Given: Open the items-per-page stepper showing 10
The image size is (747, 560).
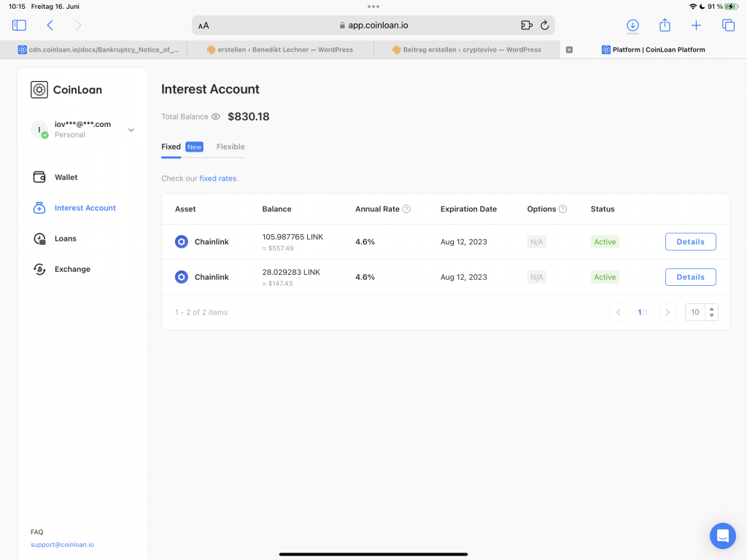Looking at the screenshot, I should tap(701, 312).
